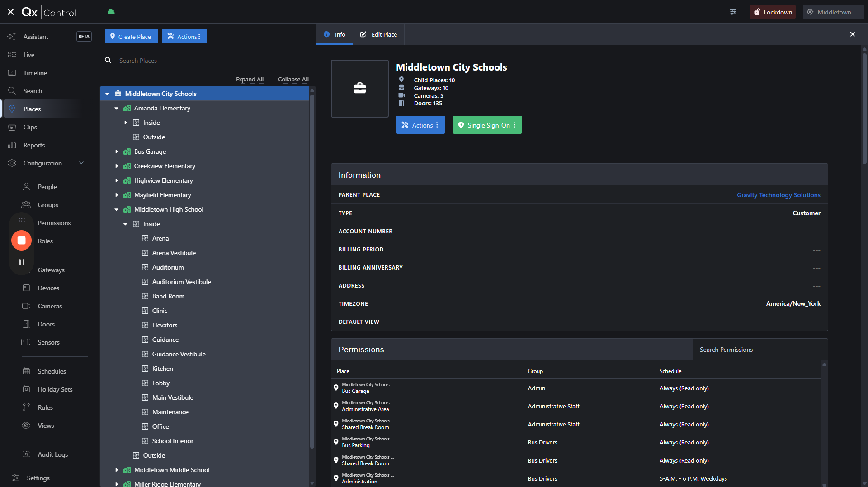868x487 pixels.
Task: Open the Search page in sidebar
Action: (x=33, y=91)
